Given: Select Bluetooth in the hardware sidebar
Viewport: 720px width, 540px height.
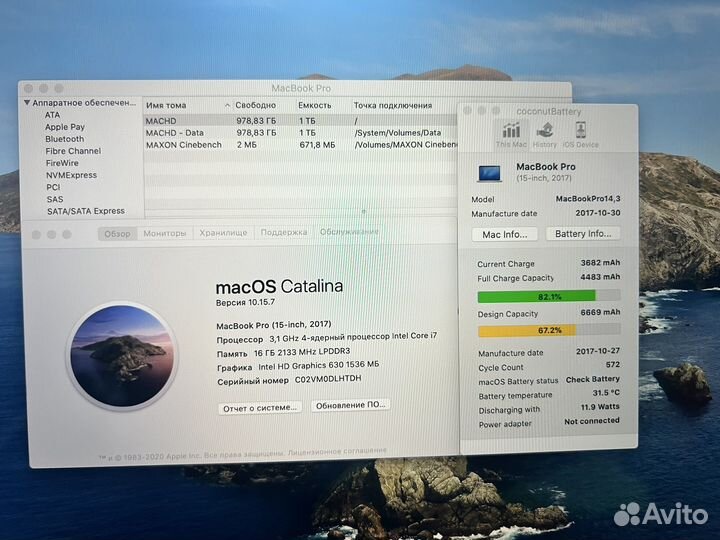Looking at the screenshot, I should click(65, 139).
